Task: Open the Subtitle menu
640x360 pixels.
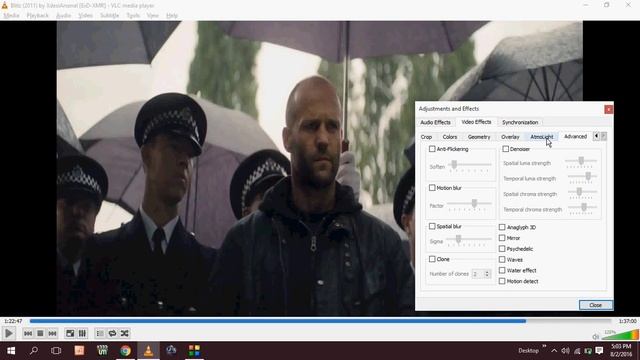Action: [x=110, y=16]
